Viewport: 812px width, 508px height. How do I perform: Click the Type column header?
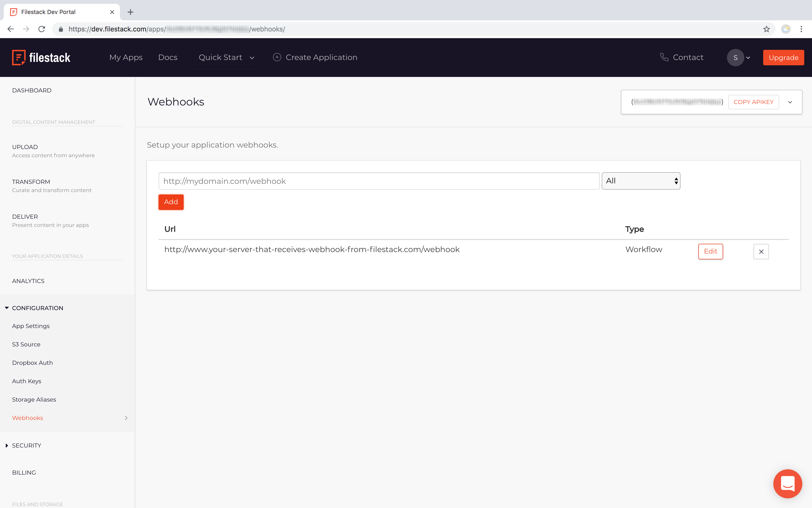click(x=635, y=229)
